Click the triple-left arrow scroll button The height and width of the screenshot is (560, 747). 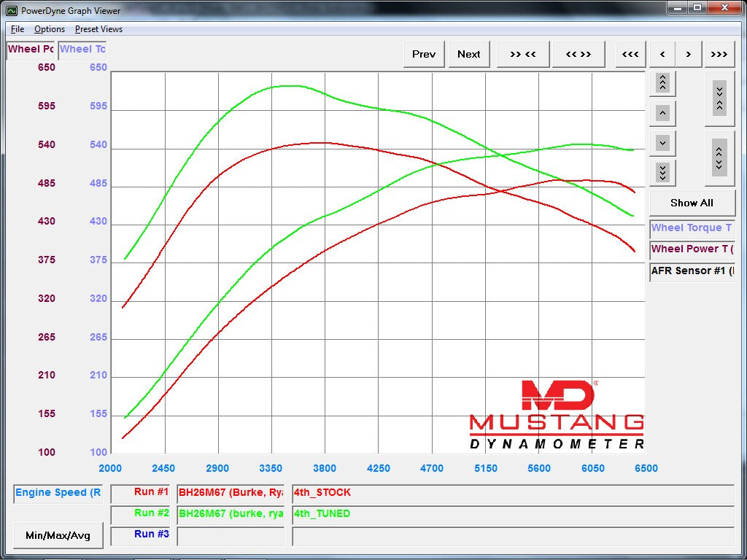(x=631, y=54)
